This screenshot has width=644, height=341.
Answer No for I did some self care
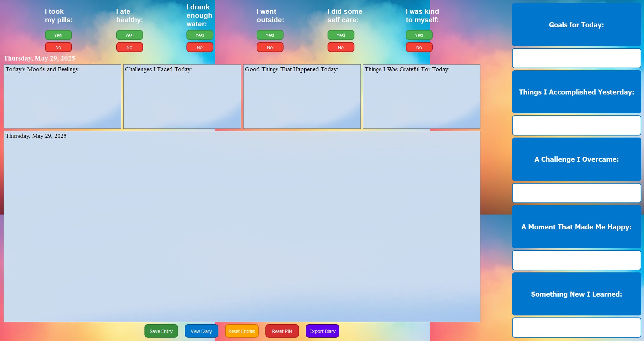click(x=341, y=47)
